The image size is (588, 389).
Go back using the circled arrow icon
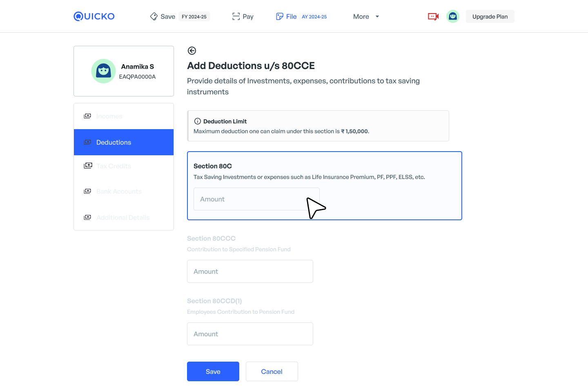192,51
